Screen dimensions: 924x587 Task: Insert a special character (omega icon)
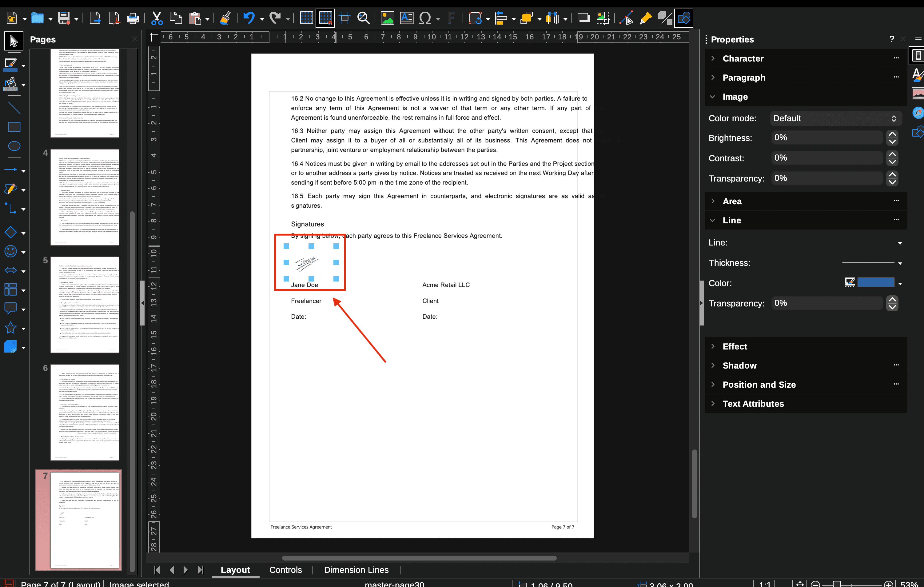pos(425,18)
